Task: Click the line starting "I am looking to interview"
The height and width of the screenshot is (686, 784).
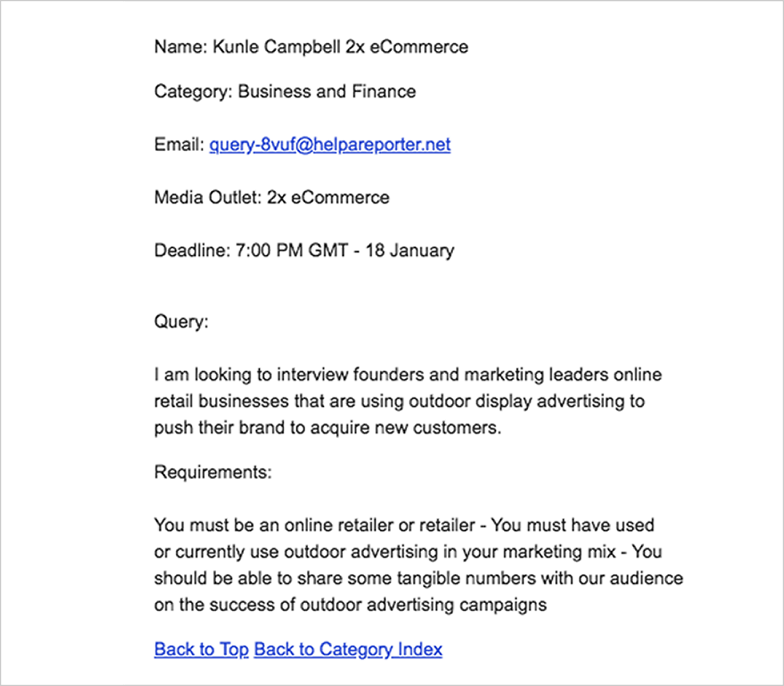Action: (x=408, y=375)
